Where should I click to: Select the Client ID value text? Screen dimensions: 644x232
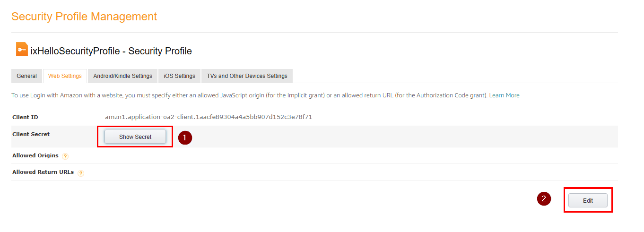(209, 117)
